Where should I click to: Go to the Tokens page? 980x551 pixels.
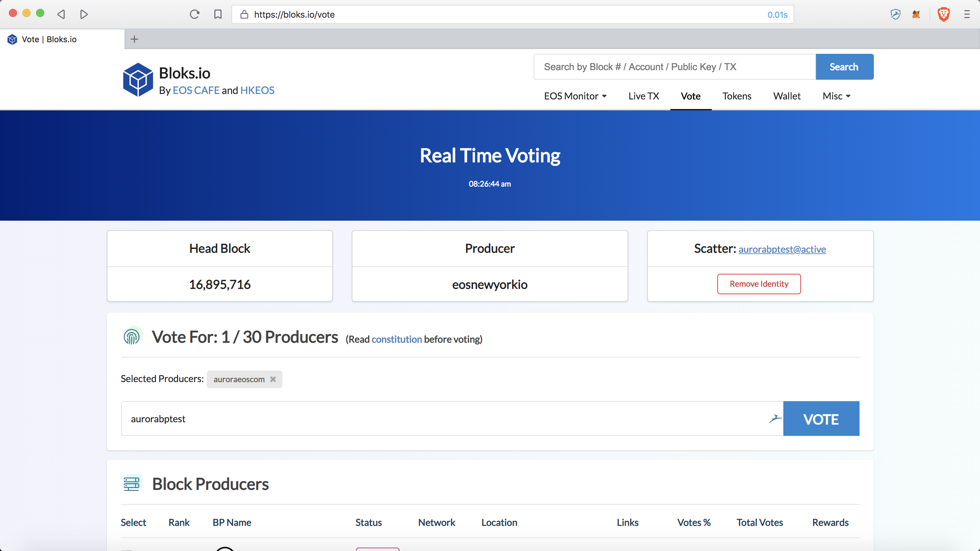coord(737,96)
